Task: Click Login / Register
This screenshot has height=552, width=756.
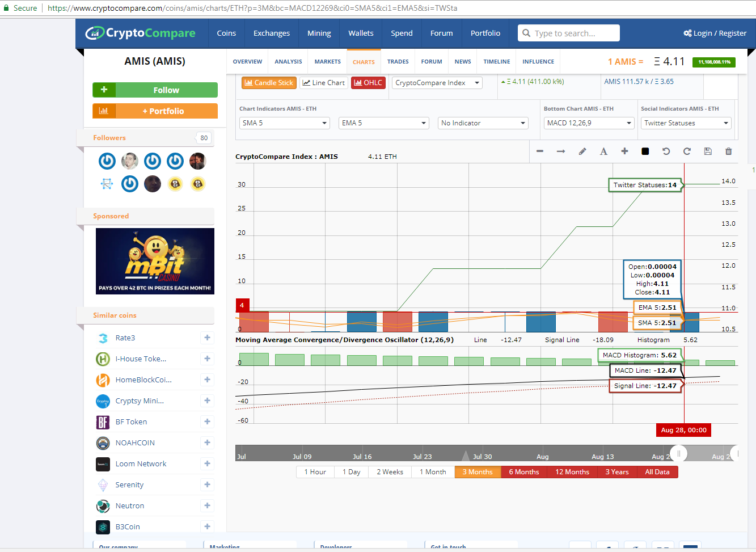Action: [x=715, y=33]
